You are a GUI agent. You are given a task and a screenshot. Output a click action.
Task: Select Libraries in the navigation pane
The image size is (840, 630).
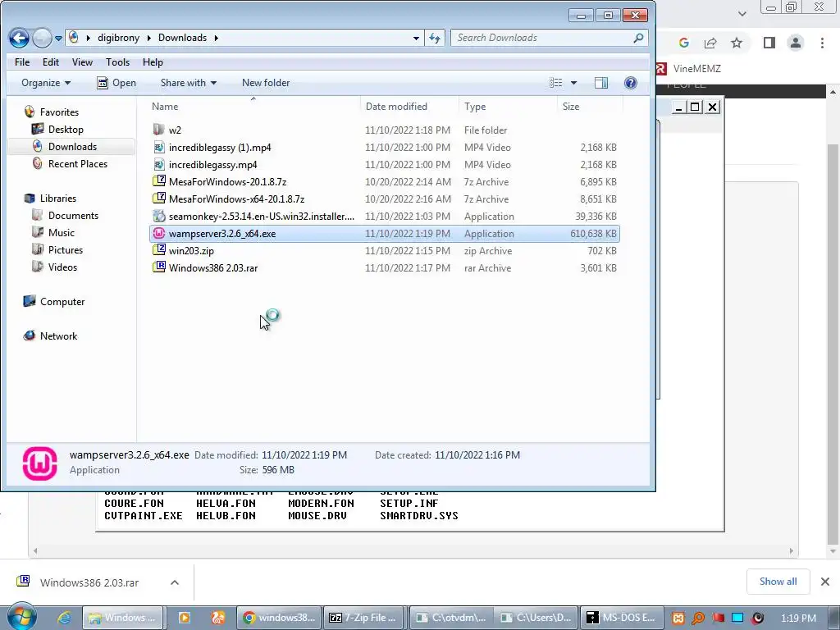58,199
